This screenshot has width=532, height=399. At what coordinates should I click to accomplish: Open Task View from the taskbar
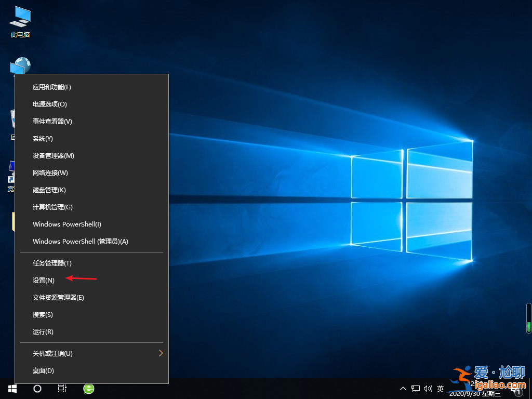coord(62,388)
